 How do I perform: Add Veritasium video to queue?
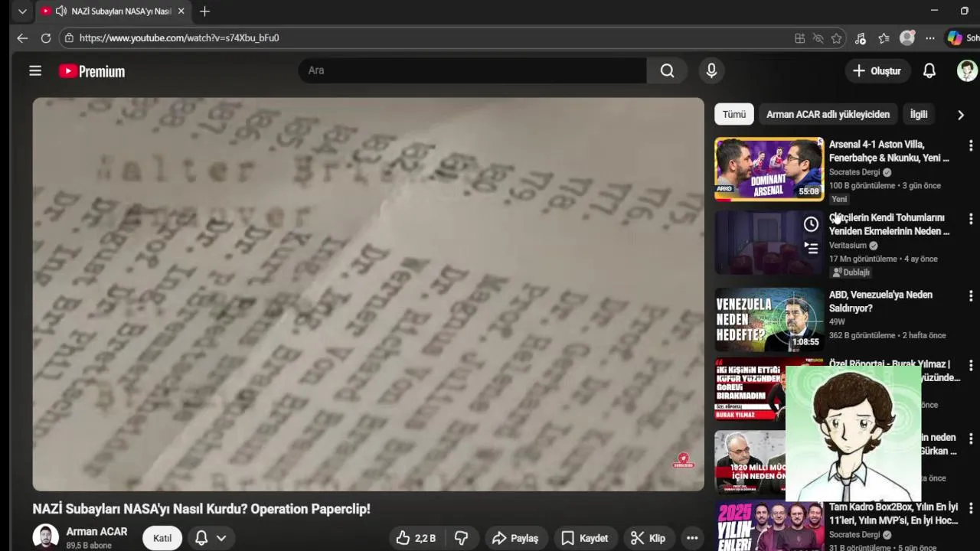click(x=811, y=248)
